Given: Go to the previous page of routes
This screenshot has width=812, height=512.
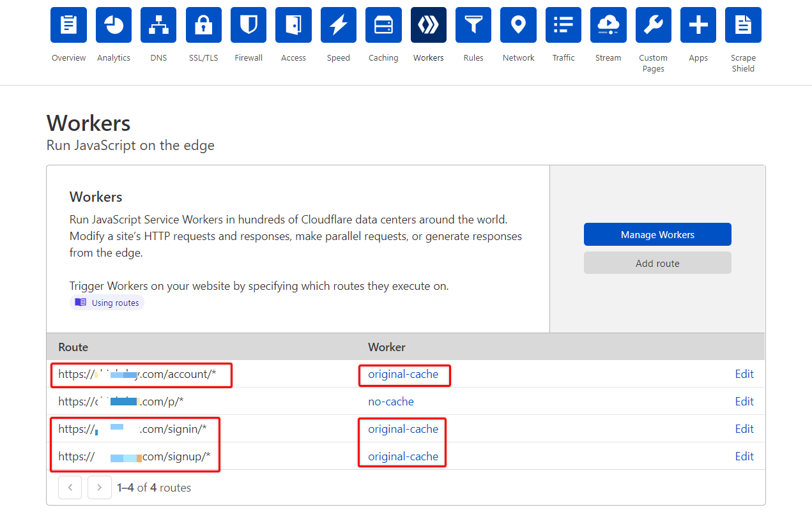Looking at the screenshot, I should pyautogui.click(x=70, y=488).
